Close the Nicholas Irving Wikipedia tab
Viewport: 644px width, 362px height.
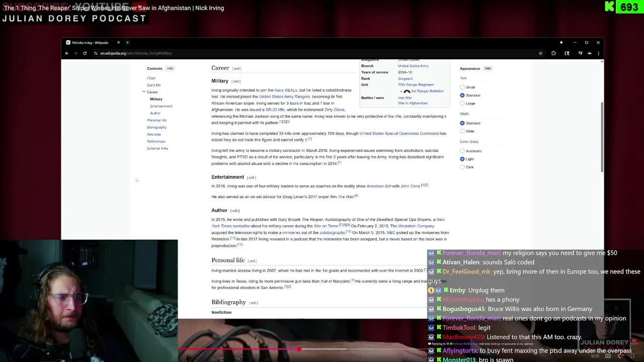pos(118,43)
